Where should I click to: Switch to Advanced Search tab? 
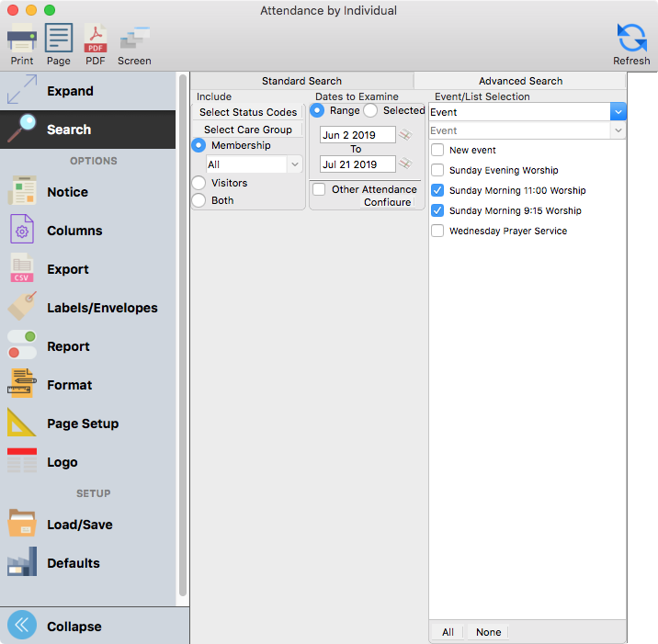520,81
